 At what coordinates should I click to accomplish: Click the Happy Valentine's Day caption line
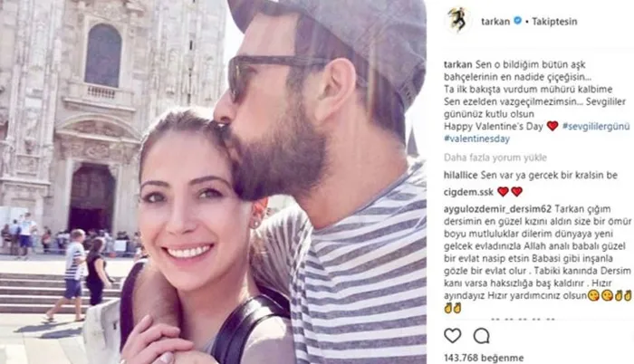point(494,127)
